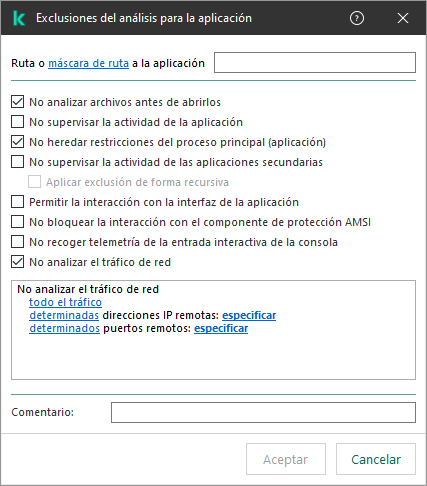The width and height of the screenshot is (427, 486).
Task: Open the help question mark icon
Action: click(x=357, y=18)
